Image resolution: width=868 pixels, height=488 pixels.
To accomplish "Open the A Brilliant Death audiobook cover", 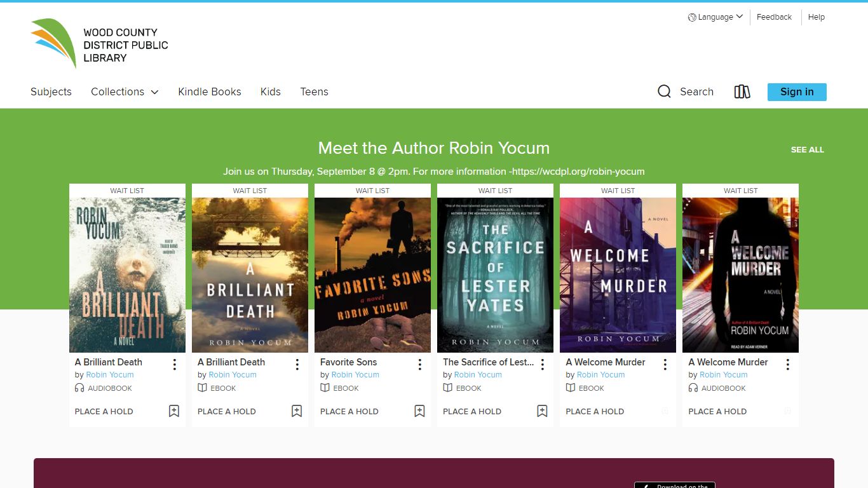I will coord(127,275).
